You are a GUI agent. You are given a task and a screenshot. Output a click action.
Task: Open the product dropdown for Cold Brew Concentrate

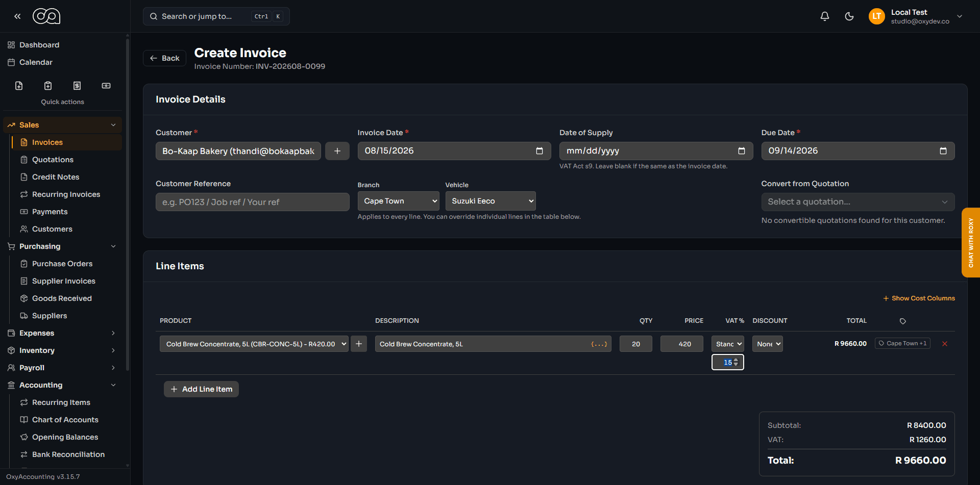[254, 344]
